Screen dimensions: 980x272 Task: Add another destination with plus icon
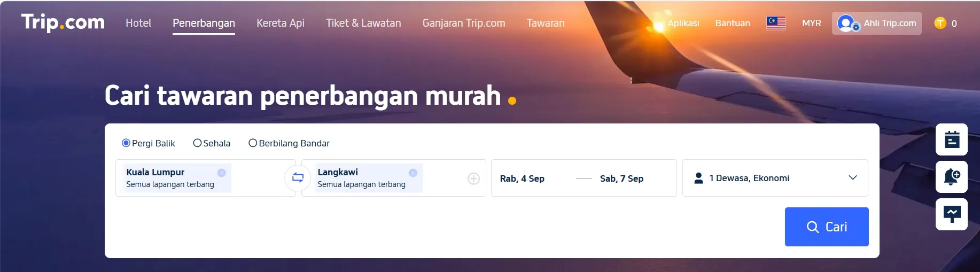(x=473, y=178)
